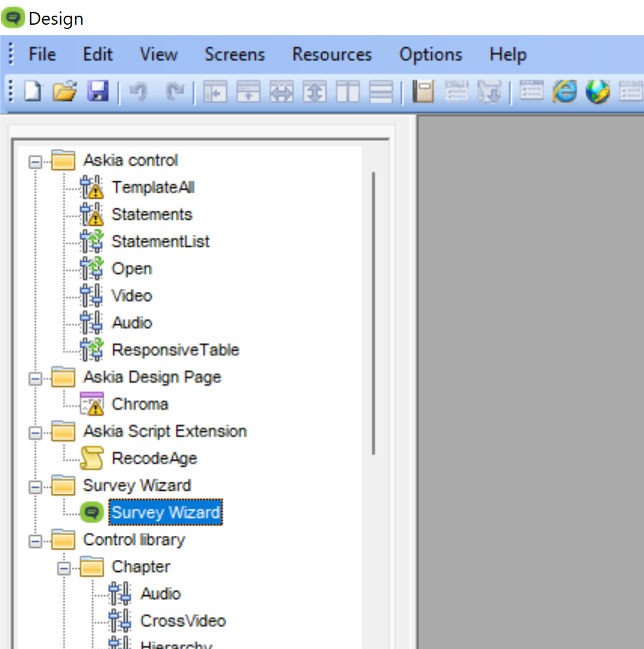Image resolution: width=644 pixels, height=649 pixels.
Task: Open the Help menu
Action: (x=508, y=54)
